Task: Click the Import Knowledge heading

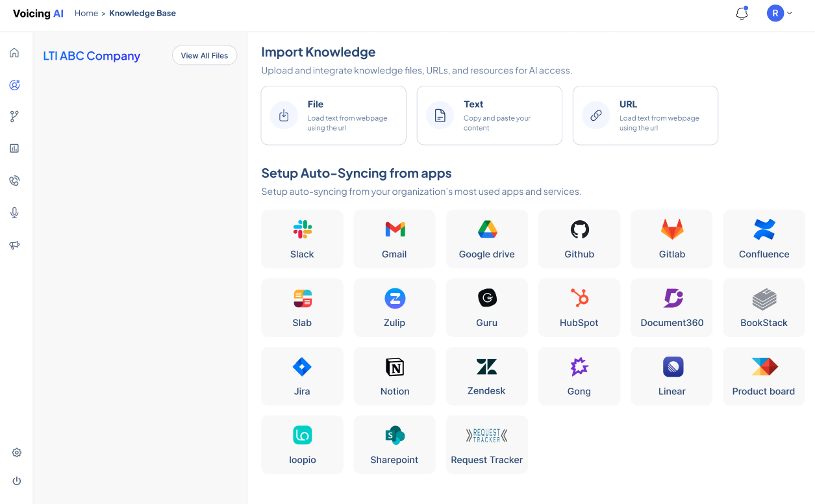Action: point(318,53)
